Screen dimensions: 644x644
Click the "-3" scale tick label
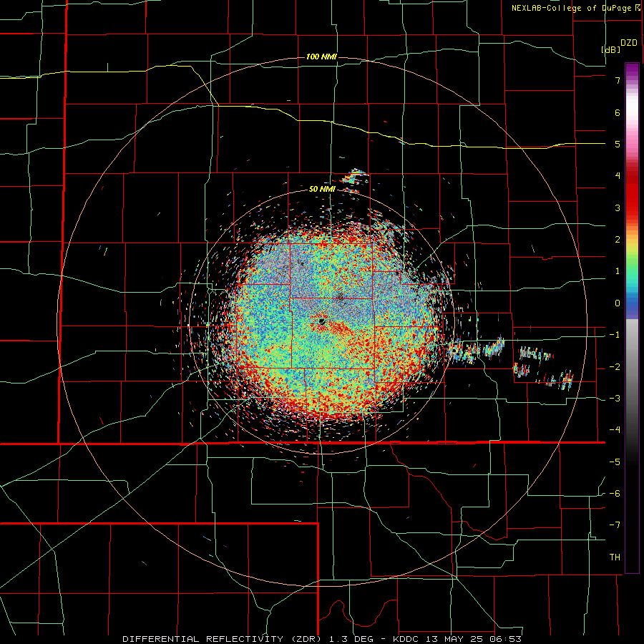(615, 399)
